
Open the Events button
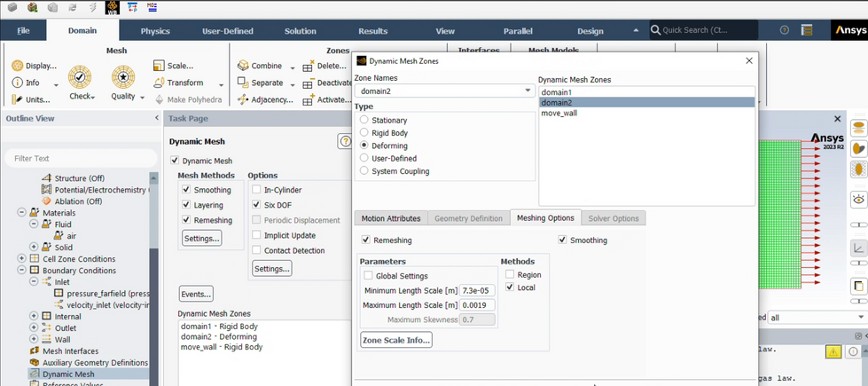[196, 294]
